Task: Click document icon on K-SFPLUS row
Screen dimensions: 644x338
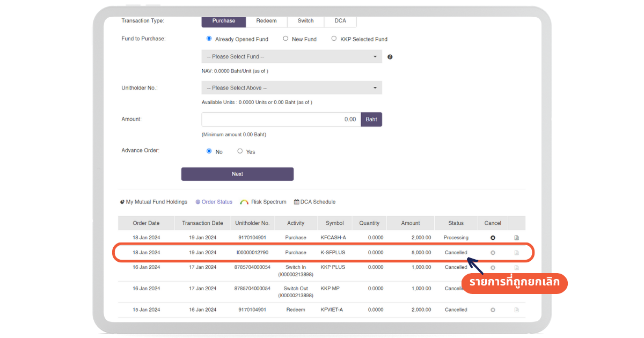Action: 516,253
